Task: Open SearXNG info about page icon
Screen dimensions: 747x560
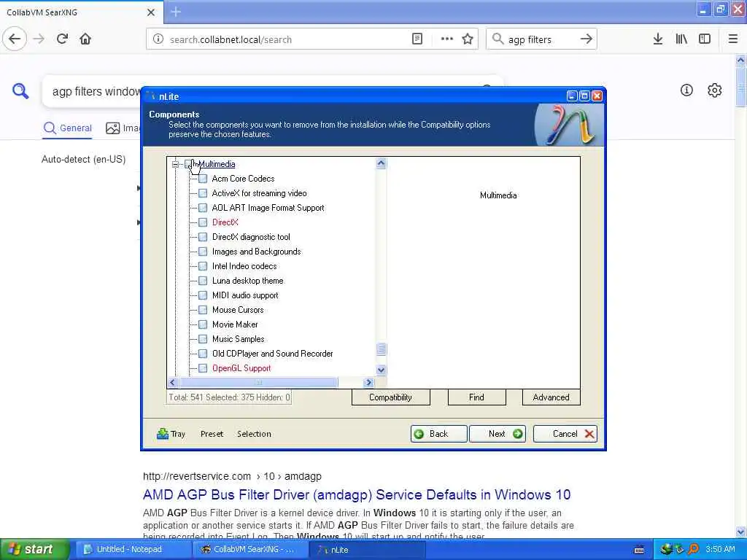Action: 686,90
